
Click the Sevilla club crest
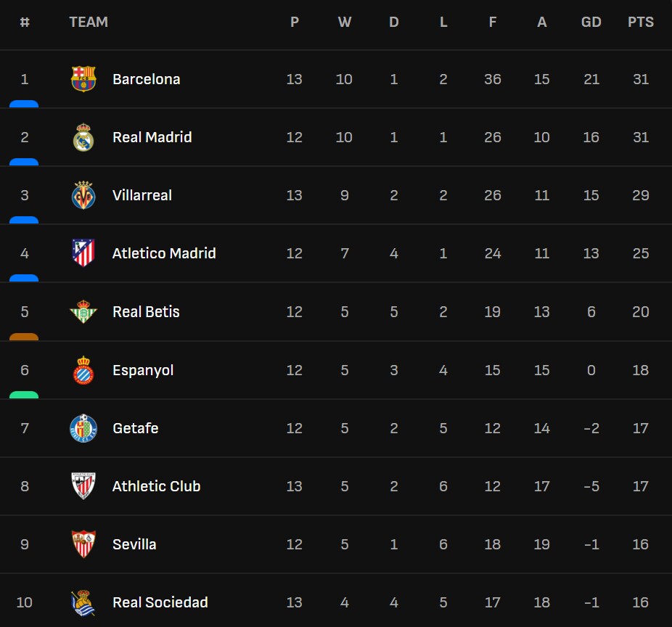[83, 544]
